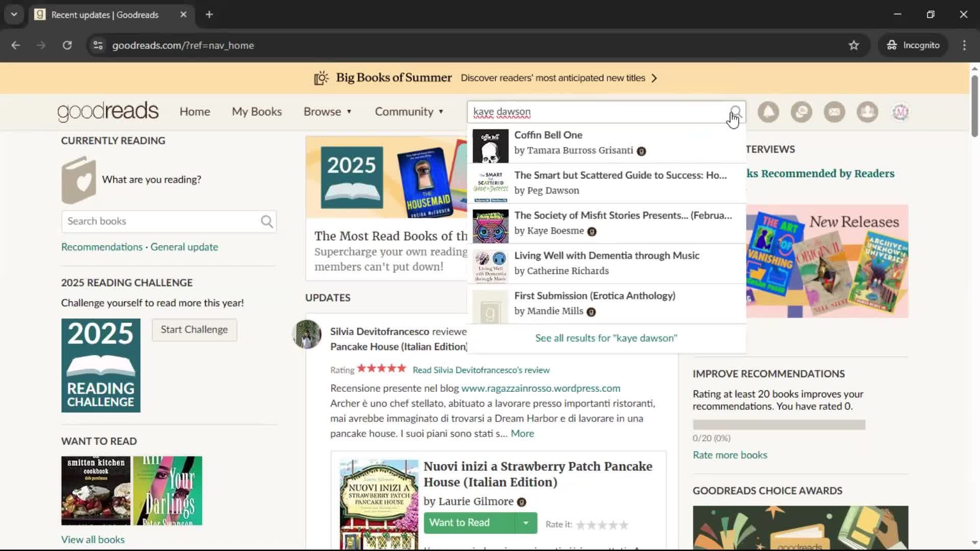Open the profile avatar menu
The image size is (980, 551).
900,112
